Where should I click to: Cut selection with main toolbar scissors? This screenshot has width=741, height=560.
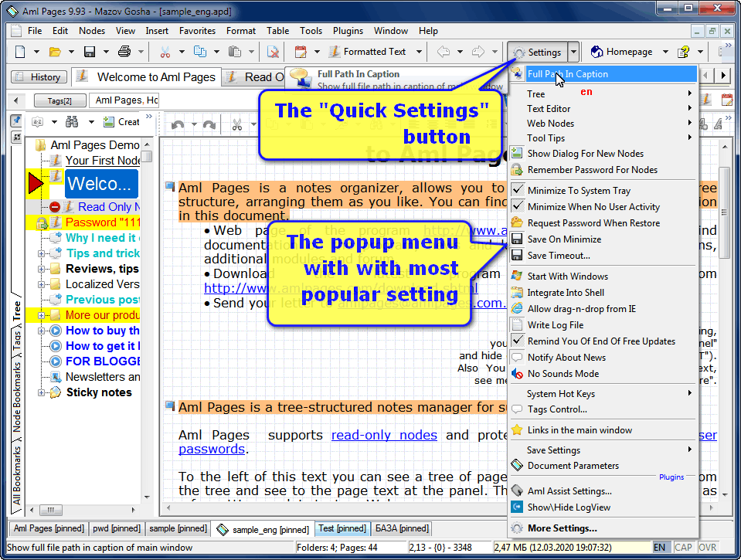[165, 52]
